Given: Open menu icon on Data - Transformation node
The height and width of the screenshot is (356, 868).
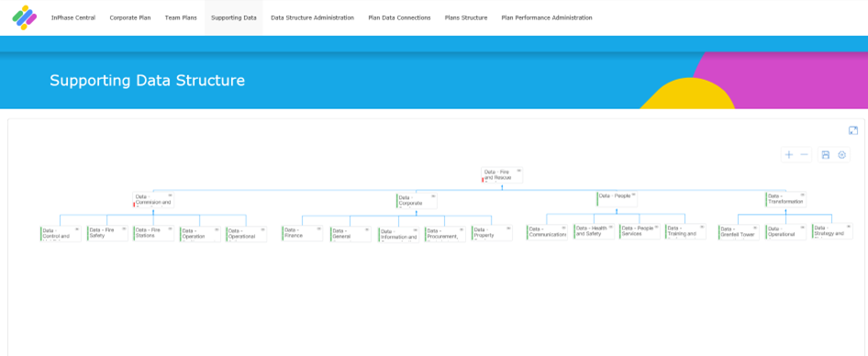Looking at the screenshot, I should coord(803,195).
